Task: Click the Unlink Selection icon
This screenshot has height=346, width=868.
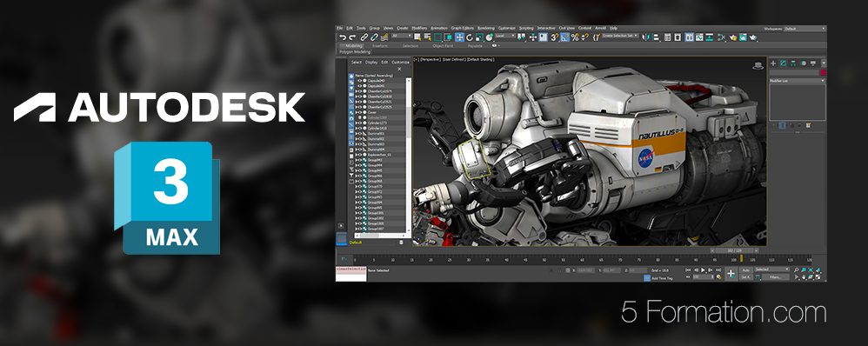Action: pyautogui.click(x=374, y=37)
